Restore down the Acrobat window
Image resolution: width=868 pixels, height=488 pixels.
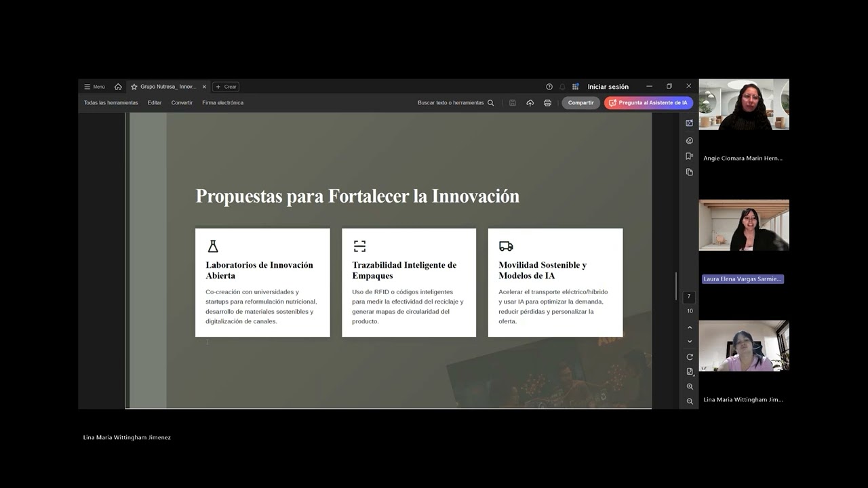pyautogui.click(x=669, y=87)
